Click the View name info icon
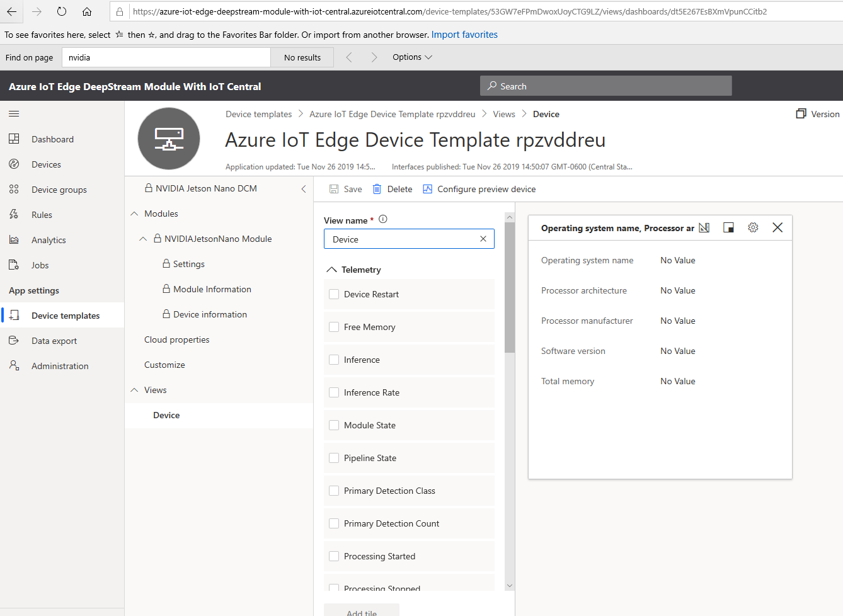The height and width of the screenshot is (616, 843). pos(383,219)
